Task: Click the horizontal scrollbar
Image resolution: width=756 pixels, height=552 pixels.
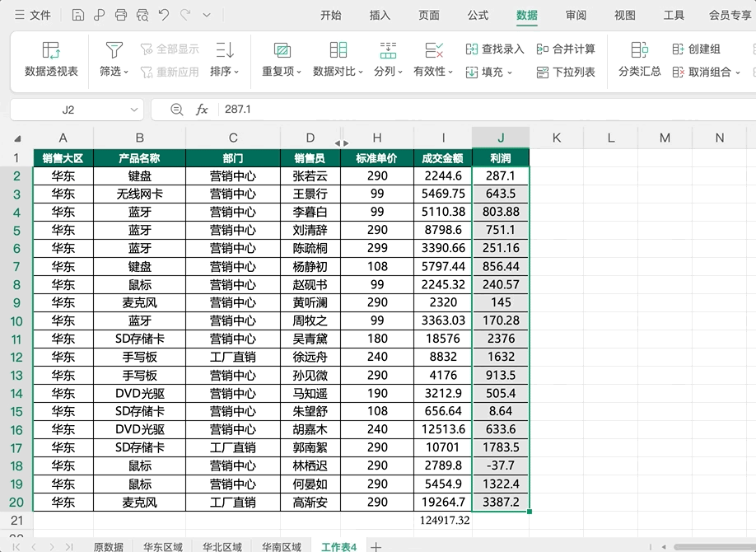Action: click(715, 547)
